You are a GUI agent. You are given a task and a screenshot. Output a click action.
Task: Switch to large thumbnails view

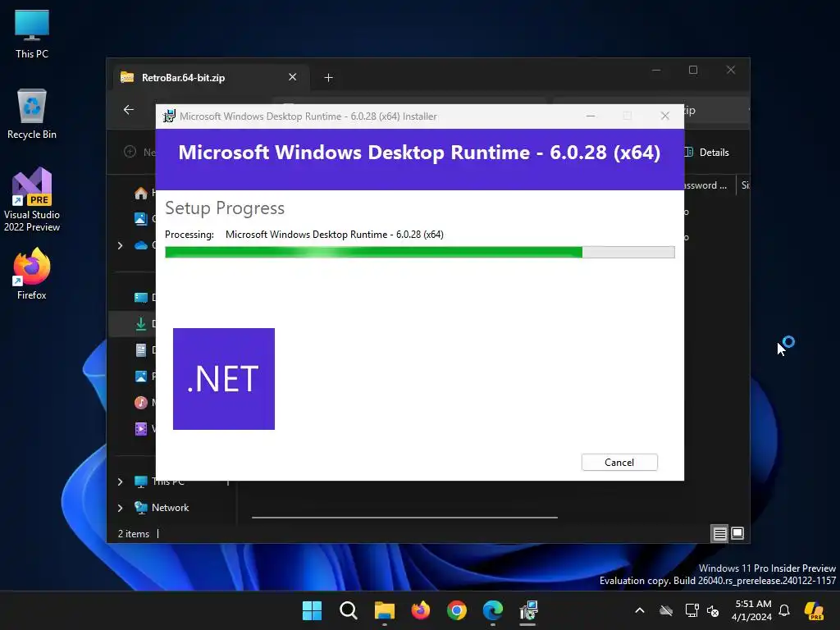[737, 533]
